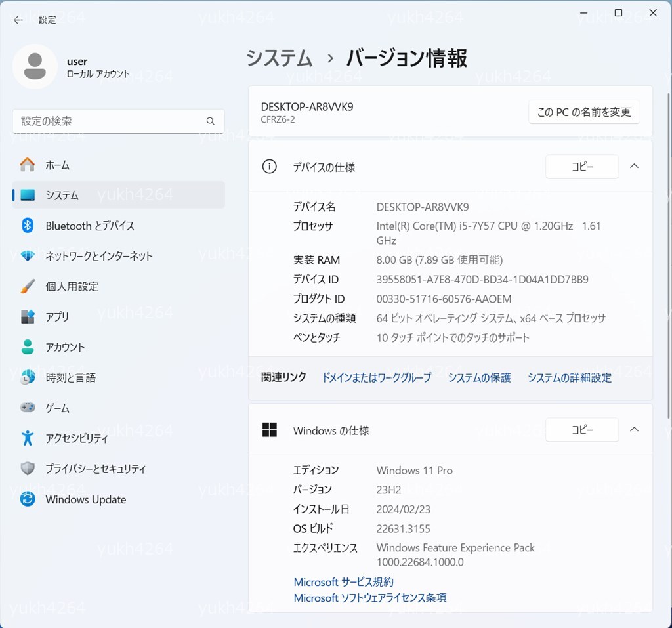Go back using the arrow button
This screenshot has height=628, width=672.
(x=18, y=20)
